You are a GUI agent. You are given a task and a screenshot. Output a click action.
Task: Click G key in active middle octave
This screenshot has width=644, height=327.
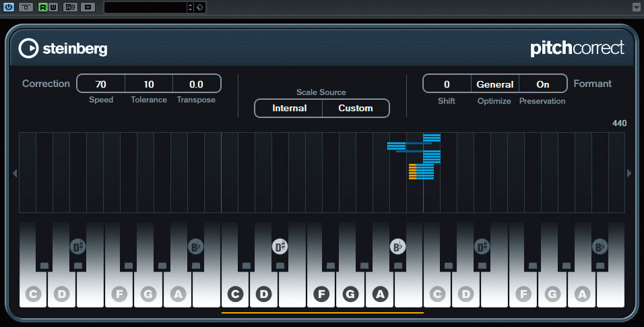pos(350,294)
